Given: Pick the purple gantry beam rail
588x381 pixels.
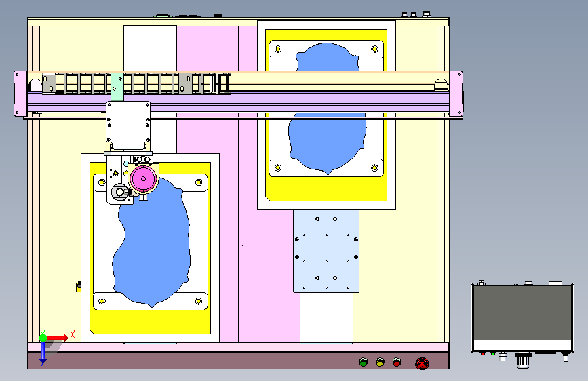Looking at the screenshot, I should (238, 100).
